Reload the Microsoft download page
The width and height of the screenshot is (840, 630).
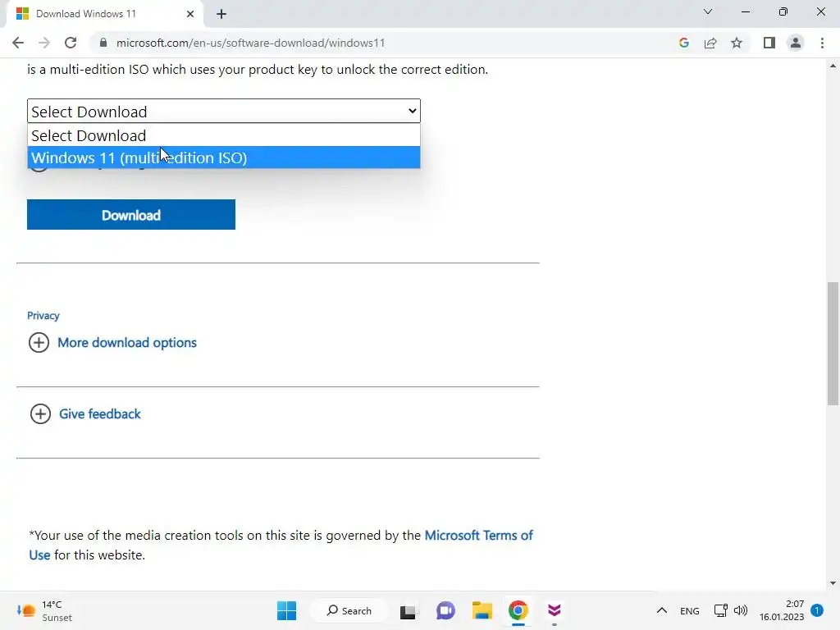[71, 43]
